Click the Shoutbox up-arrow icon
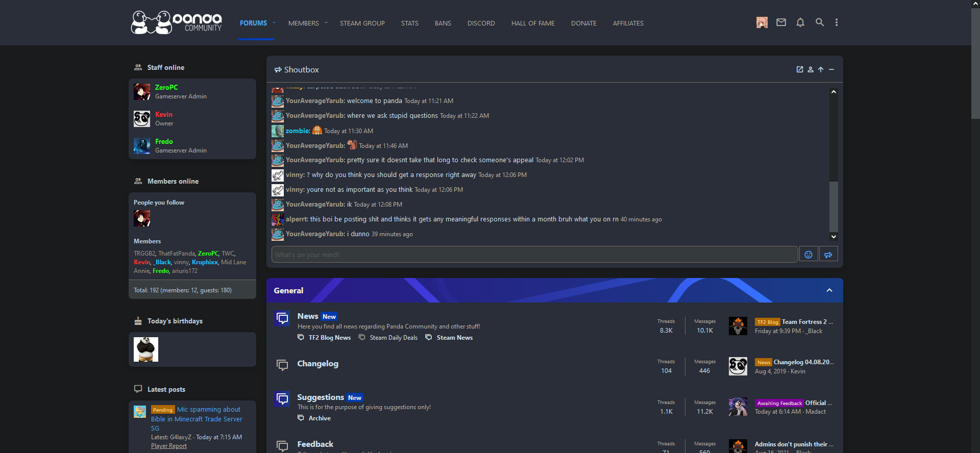Viewport: 980px width, 453px height. point(821,69)
